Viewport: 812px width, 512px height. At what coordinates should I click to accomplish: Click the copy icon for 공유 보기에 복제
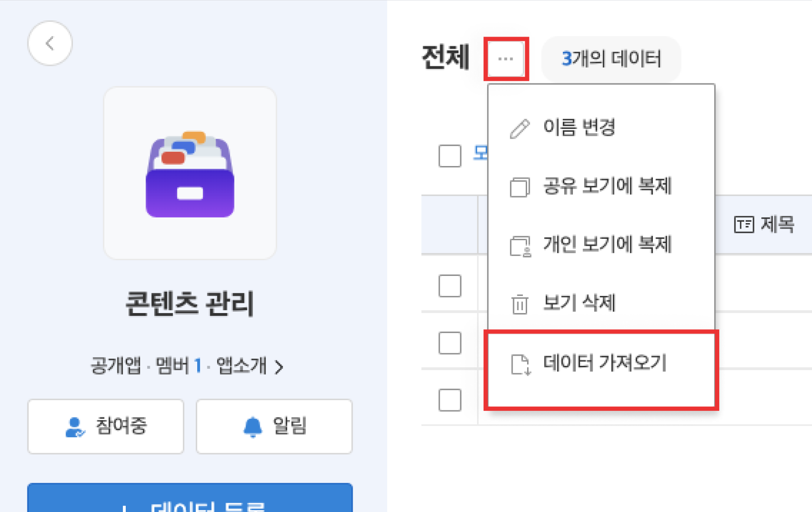pos(520,187)
